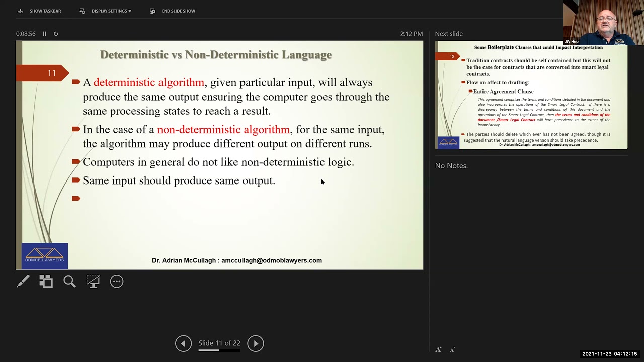Click the Slide 11 of 22 indicator
The width and height of the screenshot is (644, 362).
coord(219,343)
